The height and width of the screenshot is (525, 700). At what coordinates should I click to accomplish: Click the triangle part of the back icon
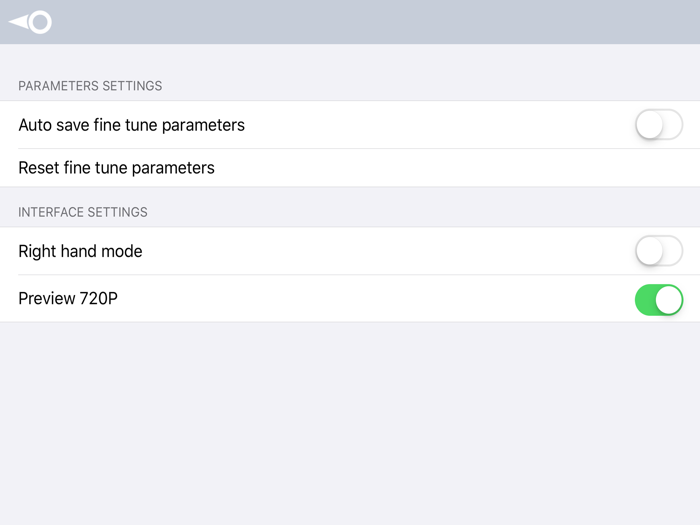[18, 21]
